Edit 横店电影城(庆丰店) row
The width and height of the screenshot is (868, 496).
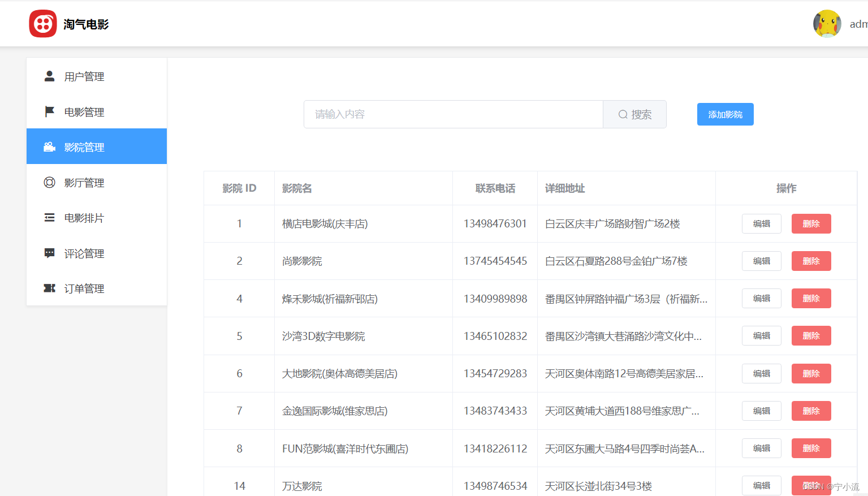(761, 223)
